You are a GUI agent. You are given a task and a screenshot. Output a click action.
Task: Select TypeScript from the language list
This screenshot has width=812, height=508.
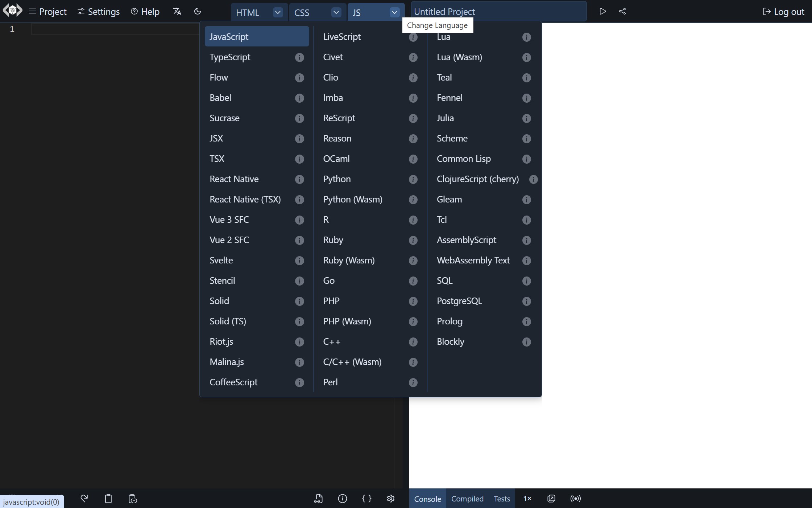(230, 57)
